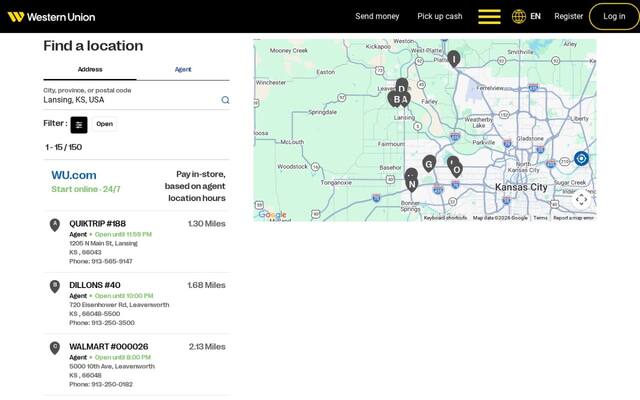Click 1.68 Miles distance text
The height and width of the screenshot is (400, 640).
click(207, 285)
